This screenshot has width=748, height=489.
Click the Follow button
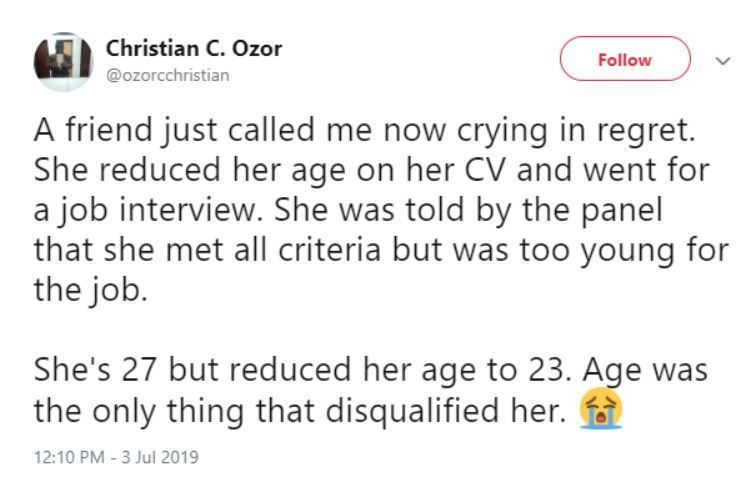(x=624, y=60)
